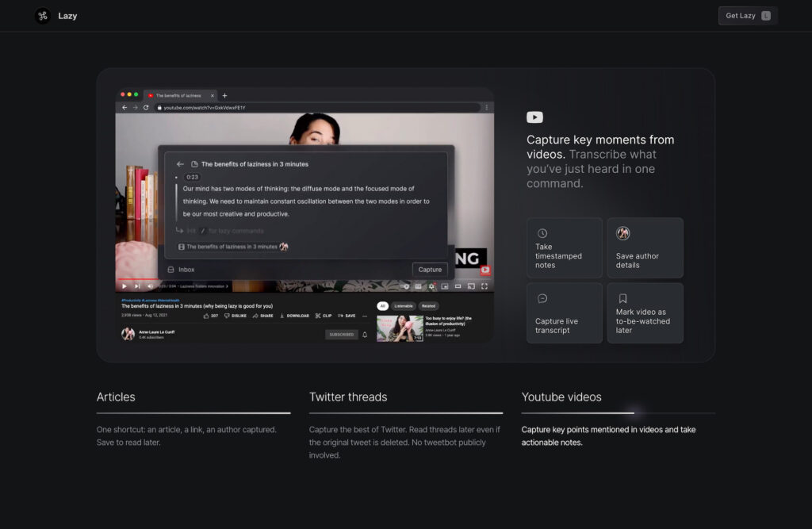Reload the YouTube page in the browser
The height and width of the screenshot is (529, 812).
(x=146, y=108)
